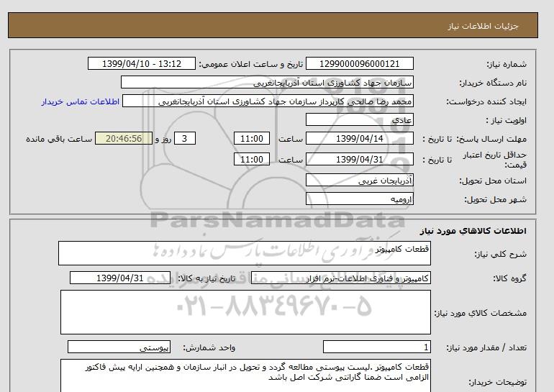This screenshot has height=392, width=554.
Task: Click the general description field قطعات کامپیوتر
Action: pos(245,253)
